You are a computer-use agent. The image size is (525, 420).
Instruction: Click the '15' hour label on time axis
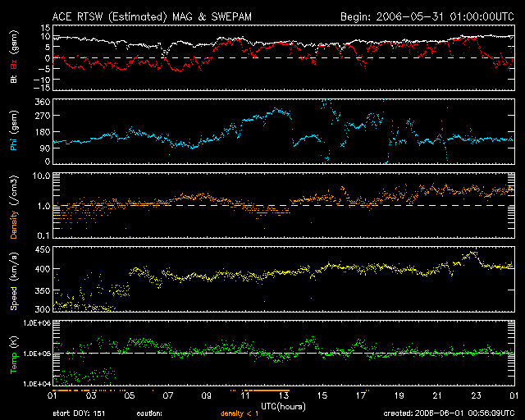322,396
